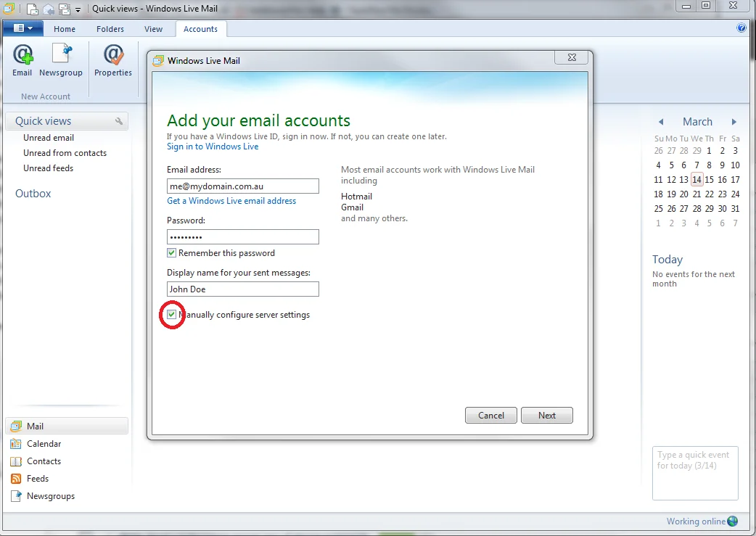
Task: Click the Reply icon in quick access toolbar
Action: [48, 9]
